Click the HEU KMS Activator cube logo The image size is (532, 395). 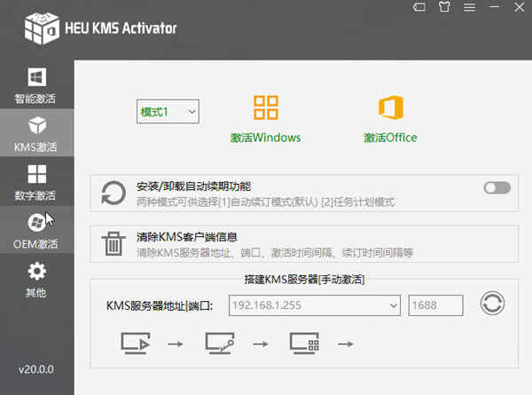tap(42, 28)
